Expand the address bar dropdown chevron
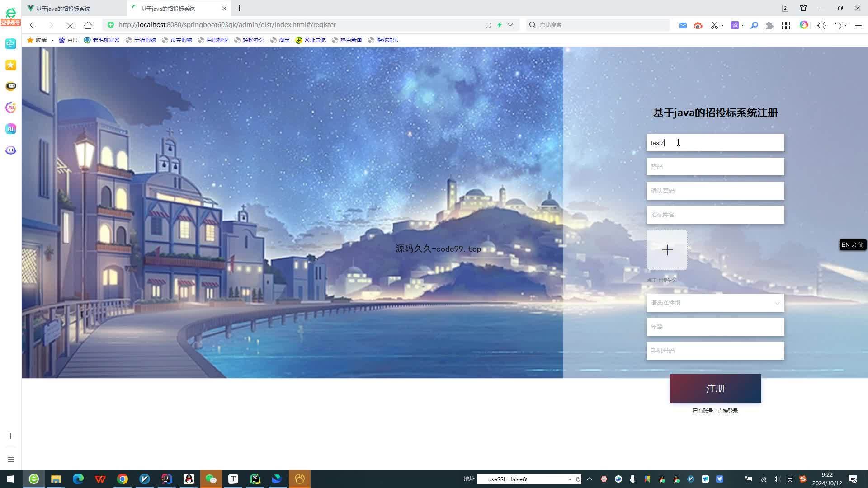Viewport: 868px width, 488px height. (x=510, y=25)
